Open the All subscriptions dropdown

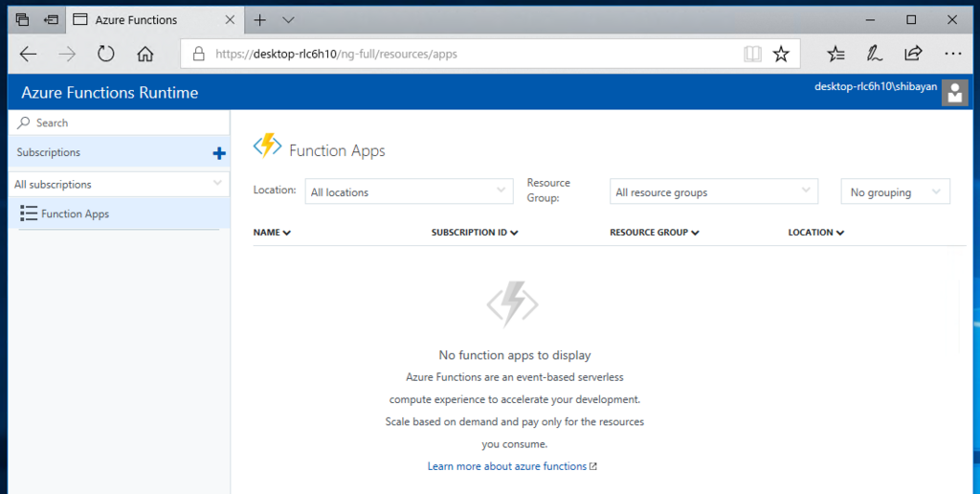(x=119, y=185)
